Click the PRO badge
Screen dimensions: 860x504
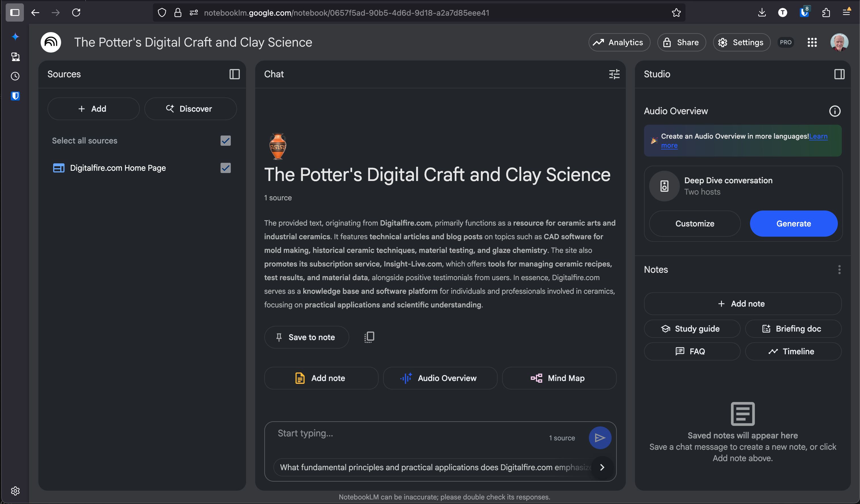click(785, 42)
